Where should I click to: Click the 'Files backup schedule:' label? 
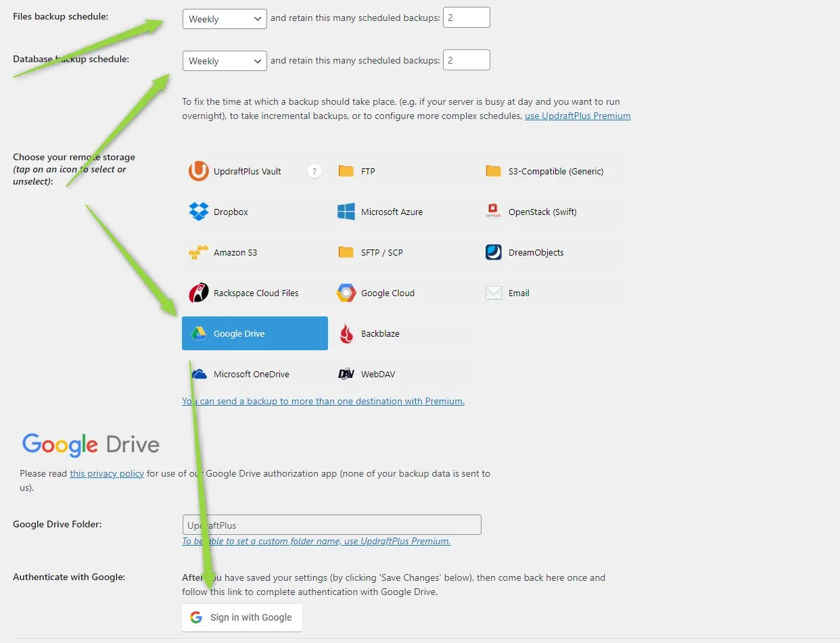(x=60, y=16)
